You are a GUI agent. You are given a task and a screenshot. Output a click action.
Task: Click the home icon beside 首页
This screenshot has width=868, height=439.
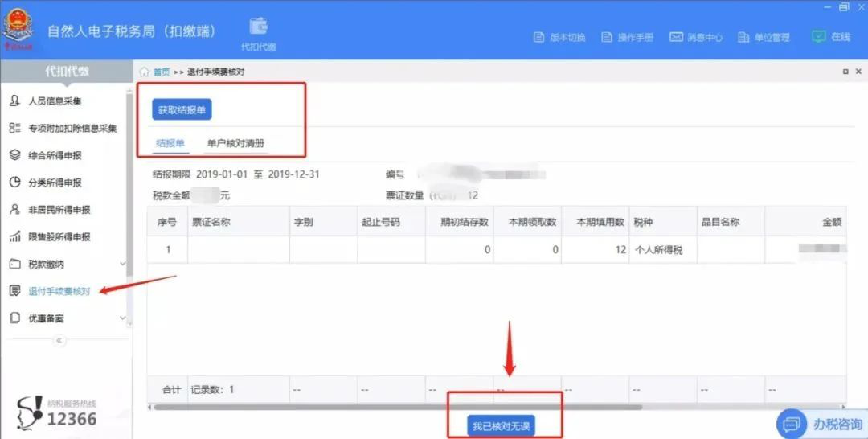(x=145, y=72)
